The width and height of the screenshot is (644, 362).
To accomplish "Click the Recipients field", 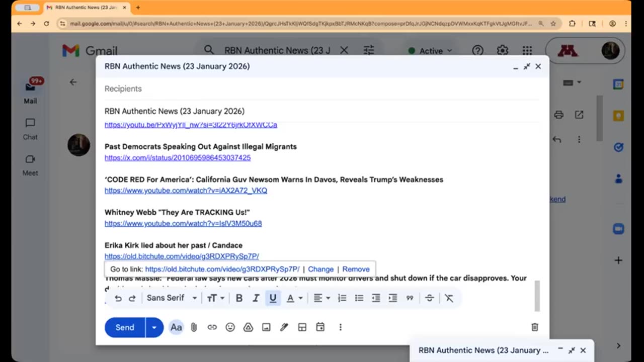I will [x=322, y=88].
